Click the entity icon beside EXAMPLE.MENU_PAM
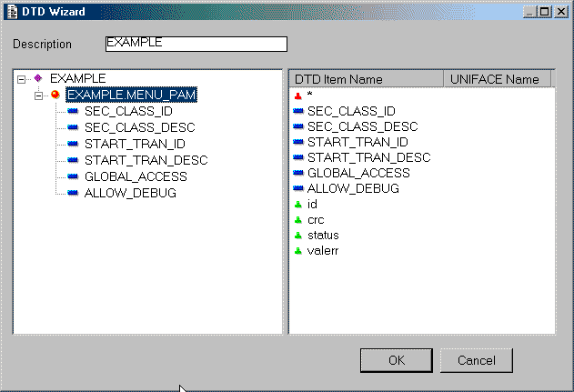 pos(55,95)
